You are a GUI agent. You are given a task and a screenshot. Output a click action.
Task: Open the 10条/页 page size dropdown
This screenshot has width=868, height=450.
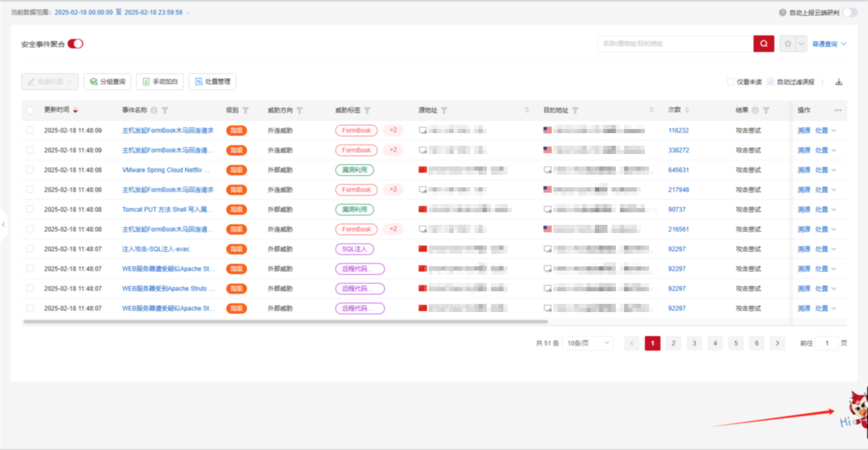click(588, 343)
